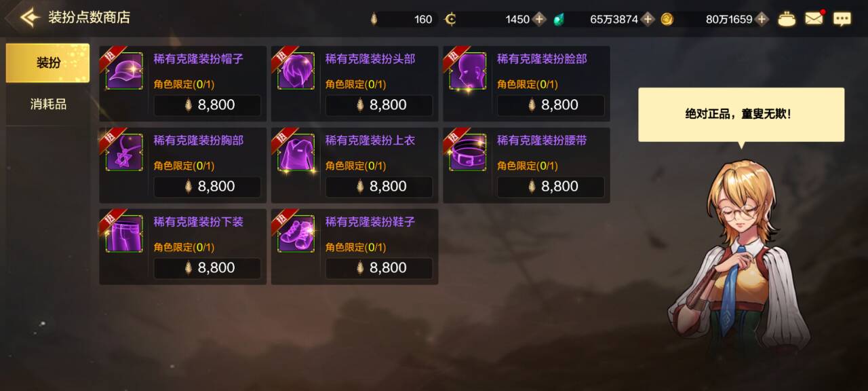Add more gold next to 80万1659

(762, 19)
